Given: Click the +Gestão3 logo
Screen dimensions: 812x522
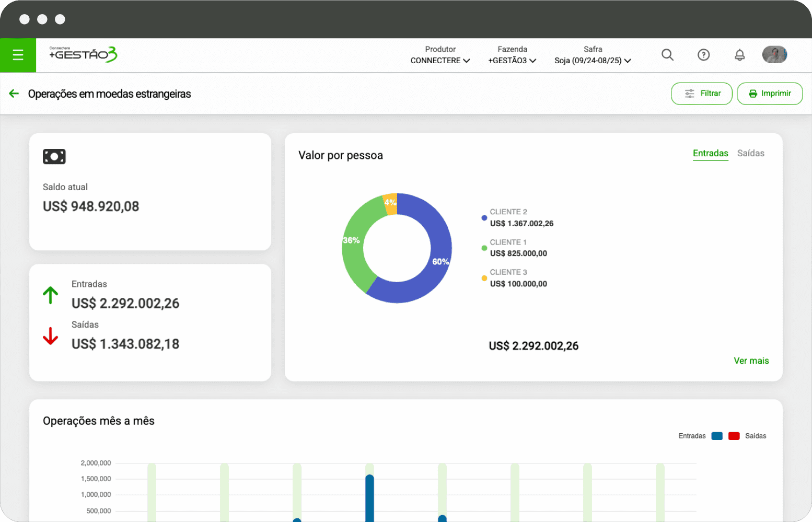Looking at the screenshot, I should click(x=84, y=54).
